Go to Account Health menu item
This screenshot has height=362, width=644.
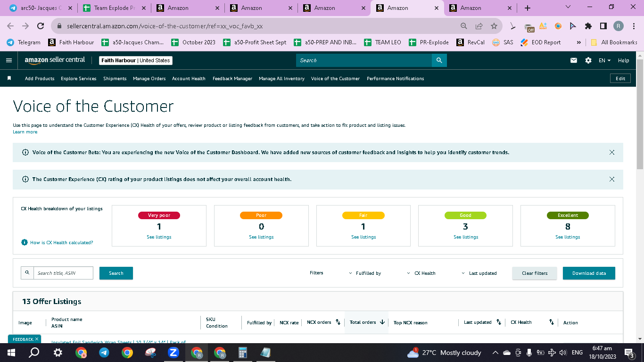(x=189, y=78)
